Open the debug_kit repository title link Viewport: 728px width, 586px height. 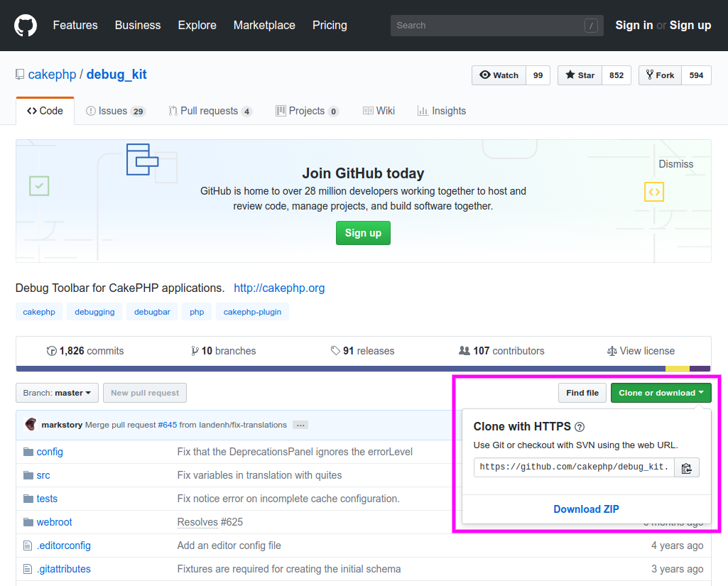[x=116, y=75]
